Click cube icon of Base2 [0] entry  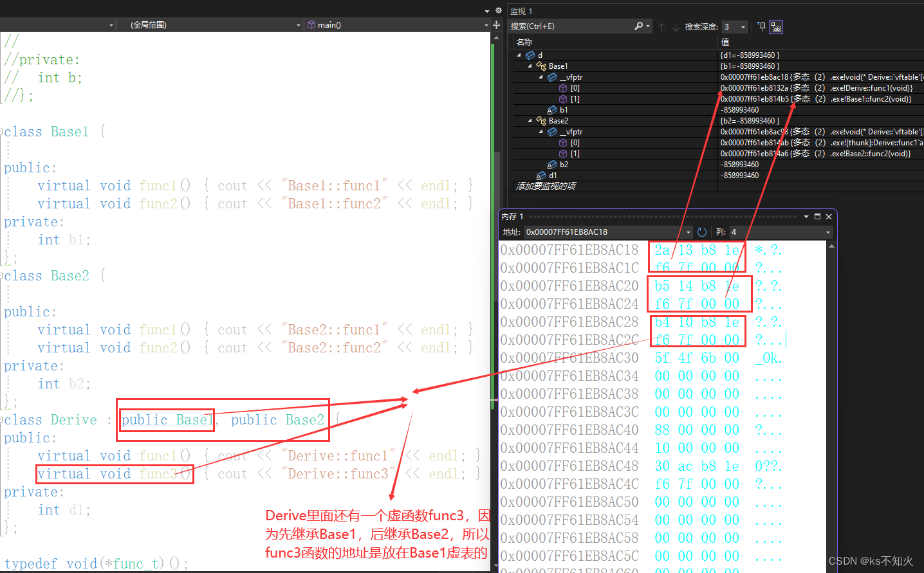(563, 143)
